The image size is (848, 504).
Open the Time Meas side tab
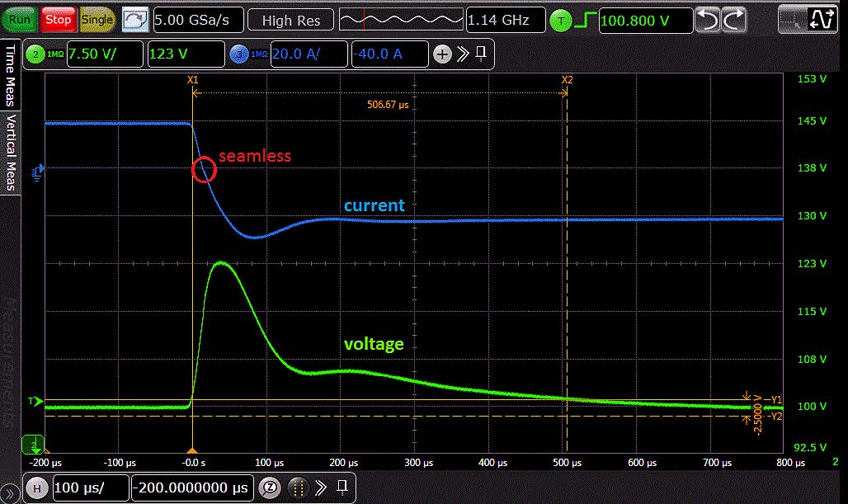tap(10, 76)
